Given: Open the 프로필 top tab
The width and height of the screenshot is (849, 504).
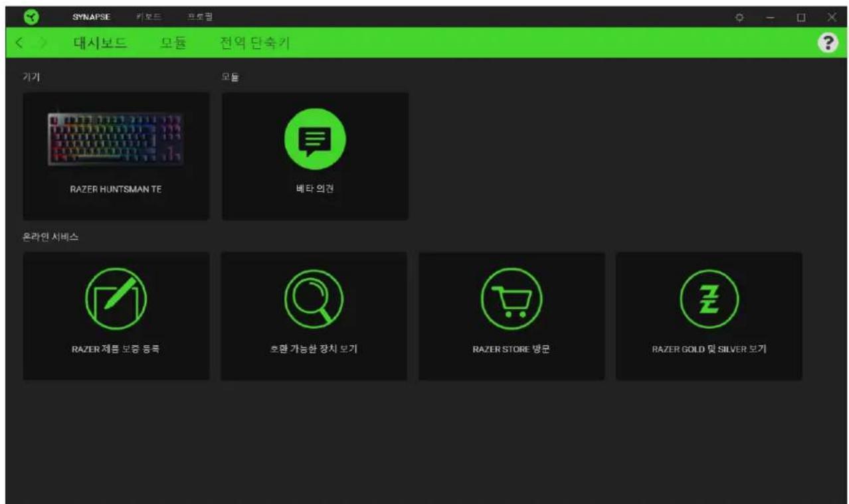Looking at the screenshot, I should click(x=201, y=17).
